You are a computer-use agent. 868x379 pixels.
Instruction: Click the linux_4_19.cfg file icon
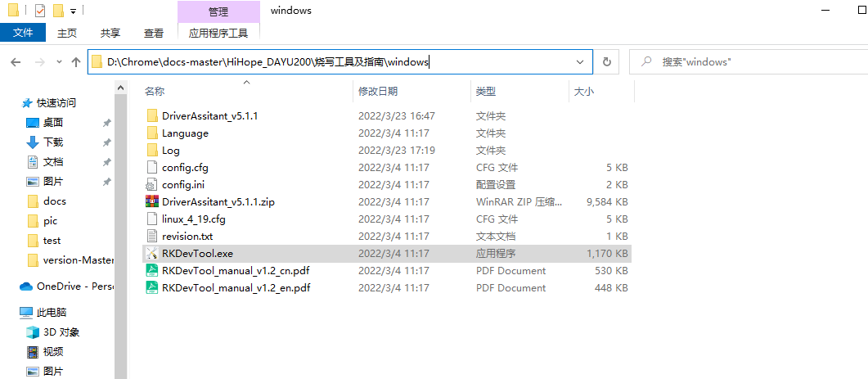(152, 219)
